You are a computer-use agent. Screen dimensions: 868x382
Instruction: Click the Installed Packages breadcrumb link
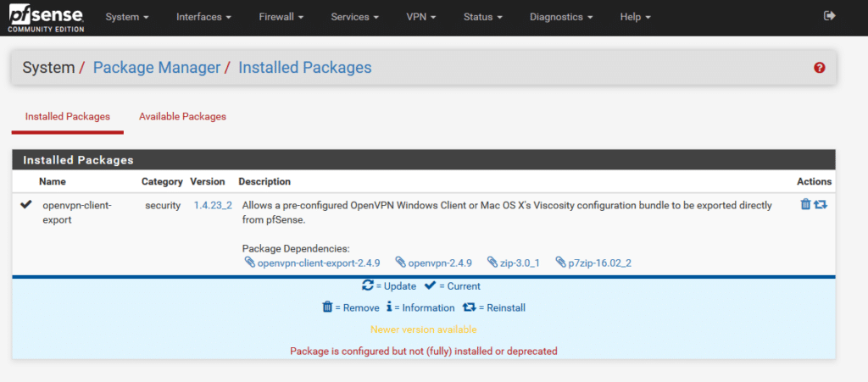304,68
